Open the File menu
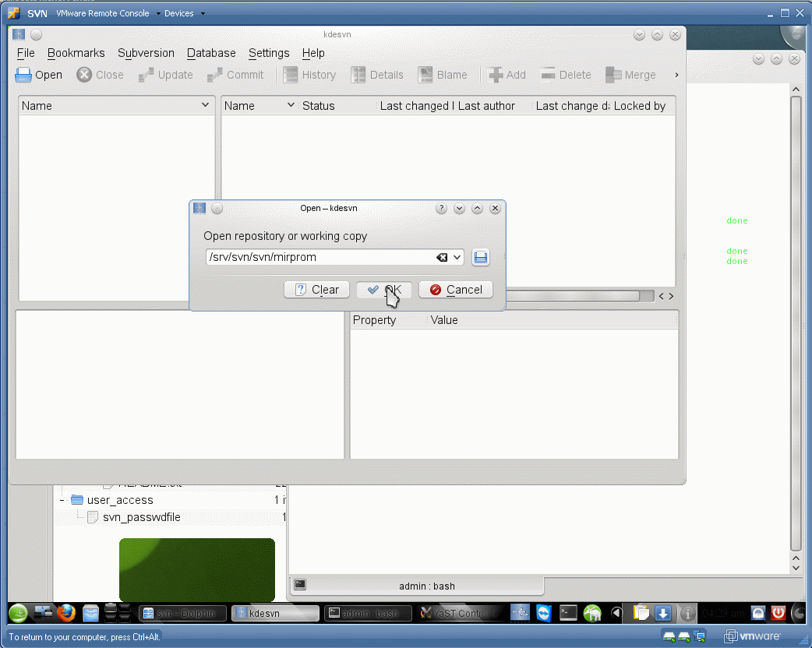 pyautogui.click(x=26, y=53)
